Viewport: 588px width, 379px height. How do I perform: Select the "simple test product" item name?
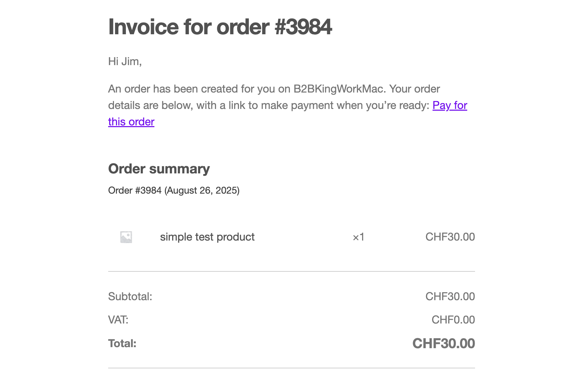[x=207, y=237]
